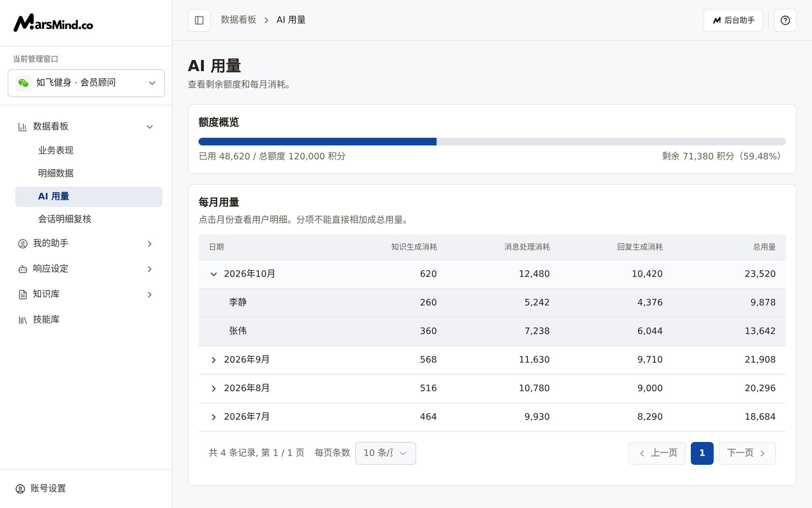Screen dimensions: 812x508
Task: Expand the 2026年8月 row
Action: [x=214, y=388]
